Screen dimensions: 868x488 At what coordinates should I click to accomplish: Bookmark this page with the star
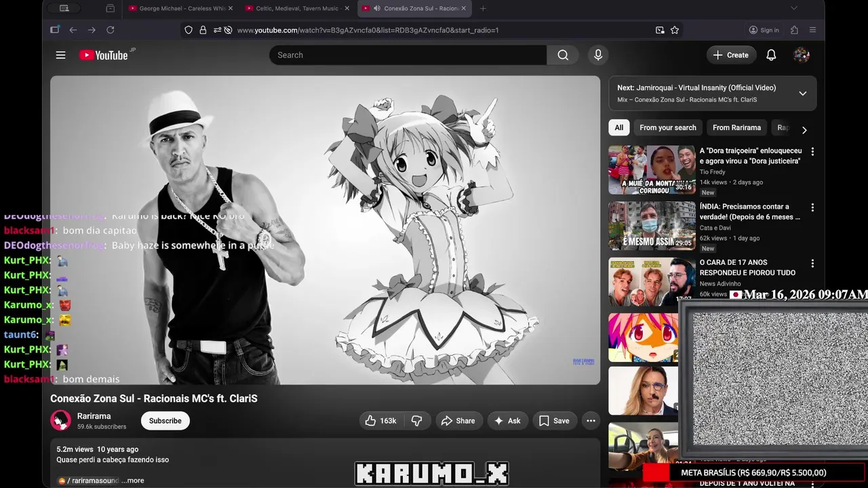pyautogui.click(x=675, y=30)
